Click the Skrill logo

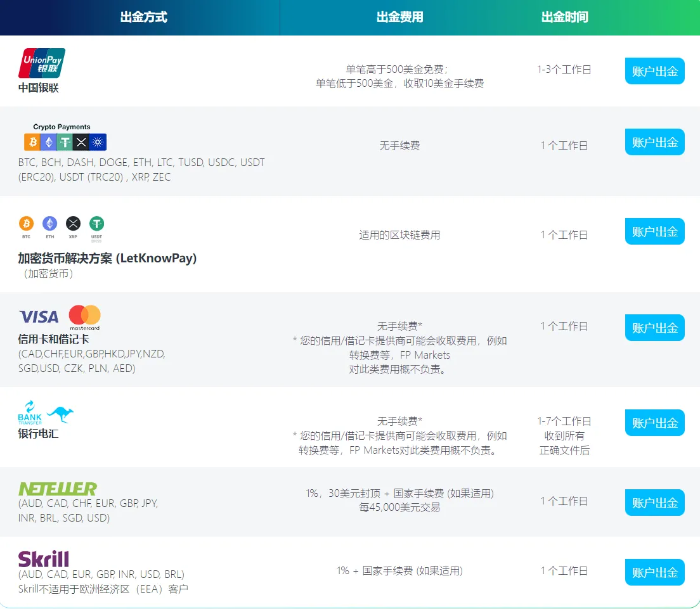(x=43, y=559)
